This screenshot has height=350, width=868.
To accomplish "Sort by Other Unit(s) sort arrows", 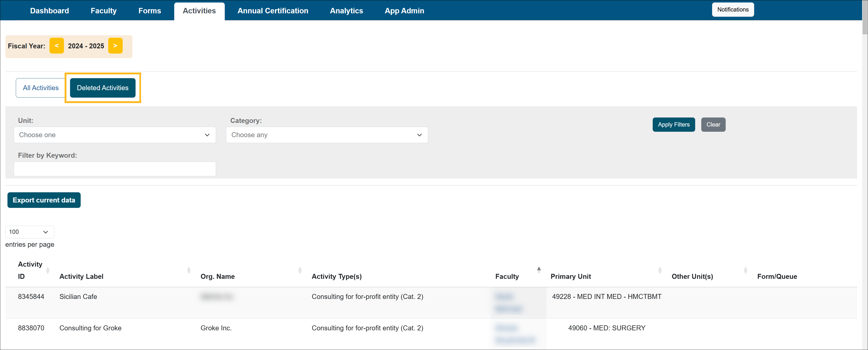I will click(x=745, y=270).
